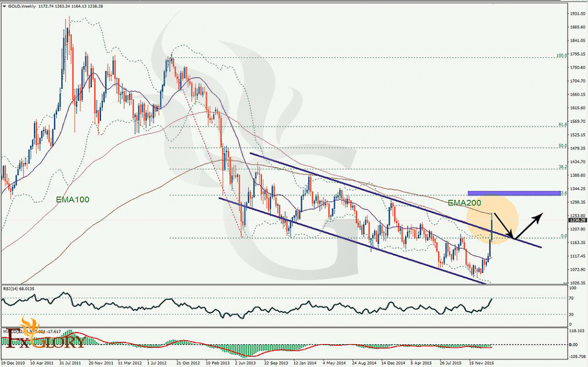Click the 1163.35 price axis value
Screen dimensions: 588x367
(578, 243)
